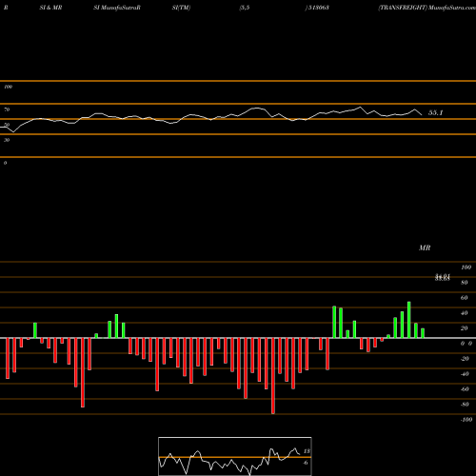Viewport: 476px width, 476px height.
Task: Click the MR axis label 40 on right
Action: pyautogui.click(x=465, y=313)
